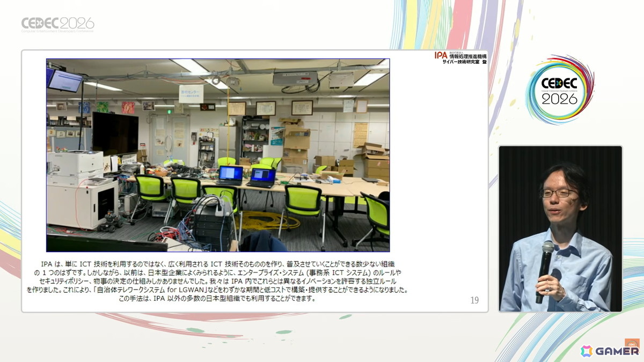Click the line starting "セキュリティポリシー、物事の決定"
Screen dimensions: 644x362
click(219, 282)
